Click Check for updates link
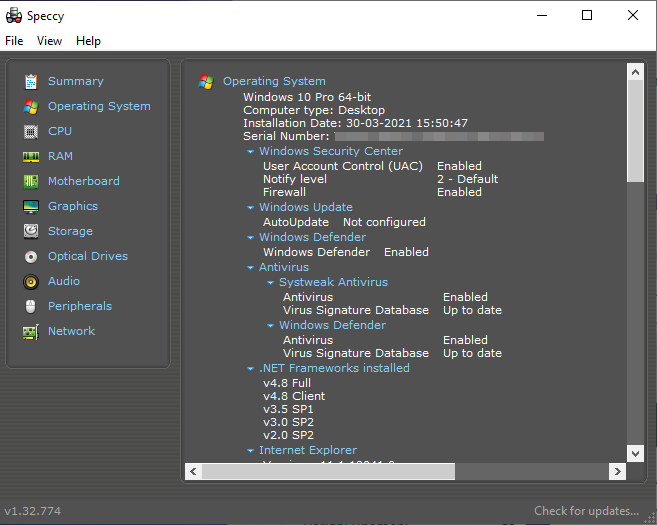The width and height of the screenshot is (657, 525). point(586,511)
